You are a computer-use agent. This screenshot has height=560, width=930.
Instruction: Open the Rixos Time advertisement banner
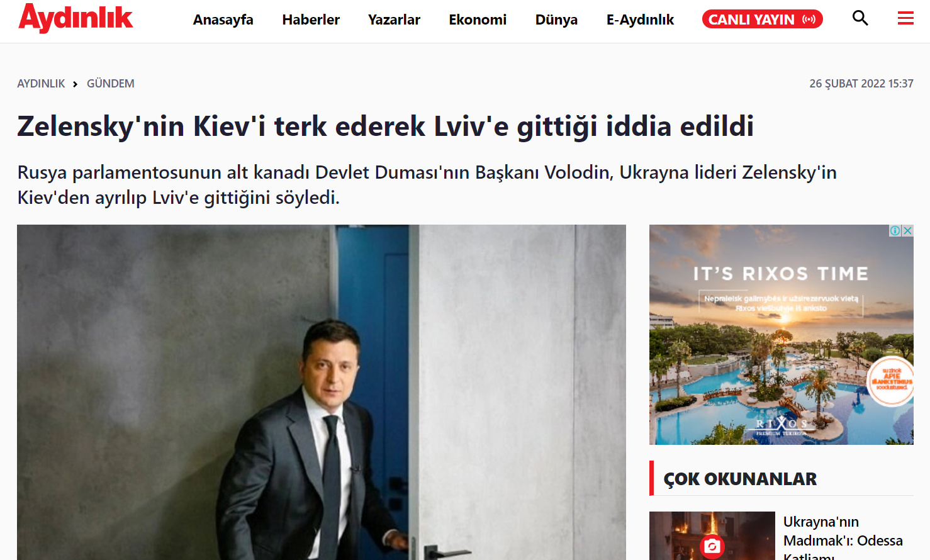tap(781, 335)
